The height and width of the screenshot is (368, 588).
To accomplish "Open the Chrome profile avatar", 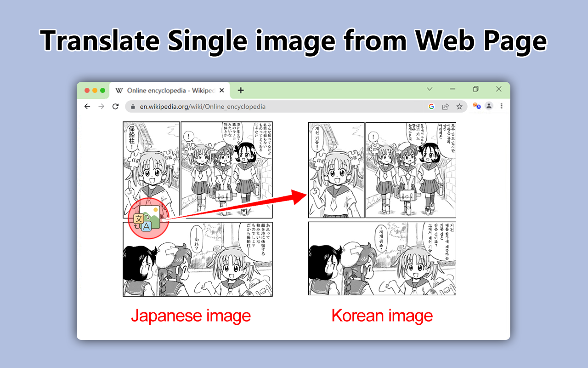I will coord(489,106).
